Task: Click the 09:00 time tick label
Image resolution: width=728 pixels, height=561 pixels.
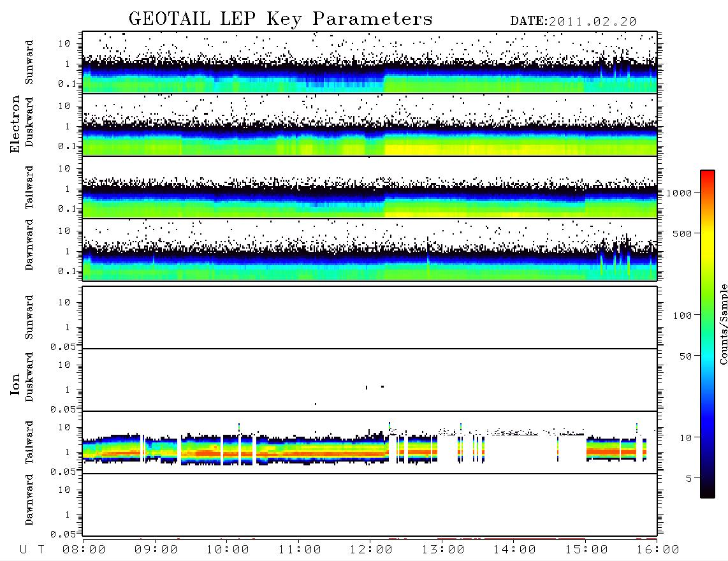Action: 156,550
